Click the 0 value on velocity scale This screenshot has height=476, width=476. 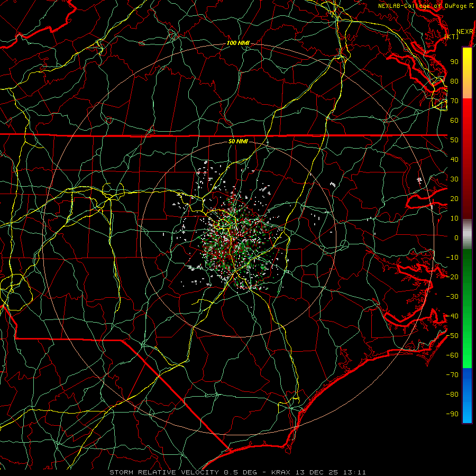coord(456,238)
